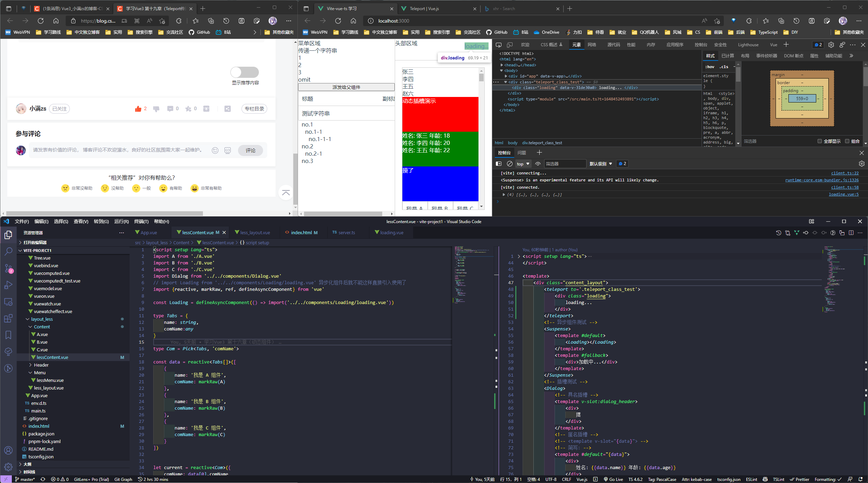Open VS Code Search in activity bar
Viewport: 868px width, 483px height.
[x=8, y=251]
